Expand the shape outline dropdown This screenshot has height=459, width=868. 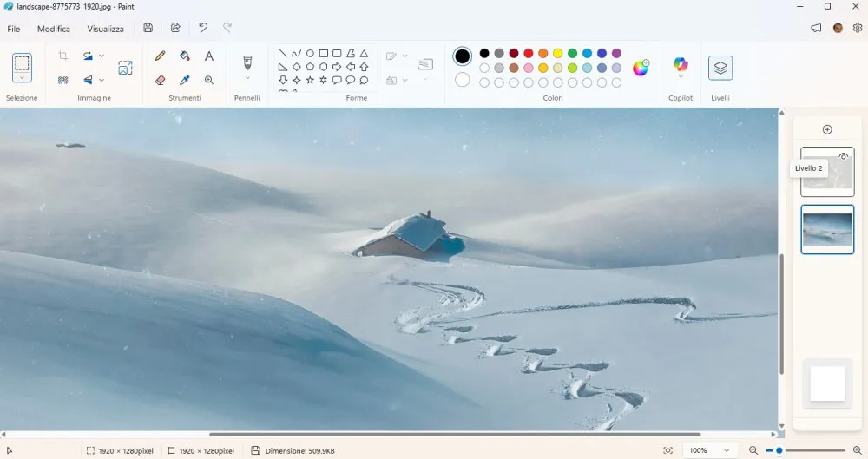(404, 56)
